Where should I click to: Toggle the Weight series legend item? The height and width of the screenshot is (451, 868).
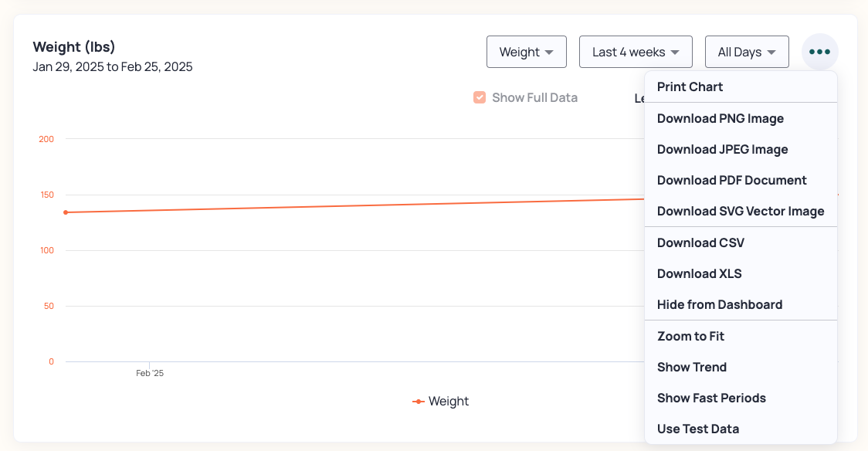point(441,402)
